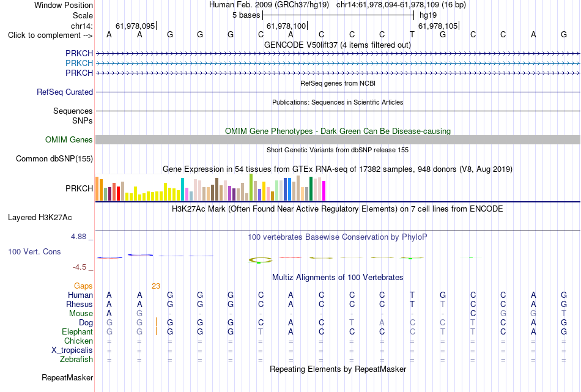The height and width of the screenshot is (392, 581).
Task: Click the first PRKCH transcript label
Action: coord(80,53)
